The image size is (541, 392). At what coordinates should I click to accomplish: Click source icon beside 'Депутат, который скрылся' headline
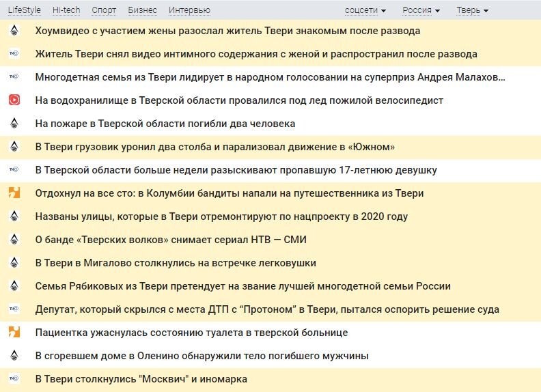[14, 309]
